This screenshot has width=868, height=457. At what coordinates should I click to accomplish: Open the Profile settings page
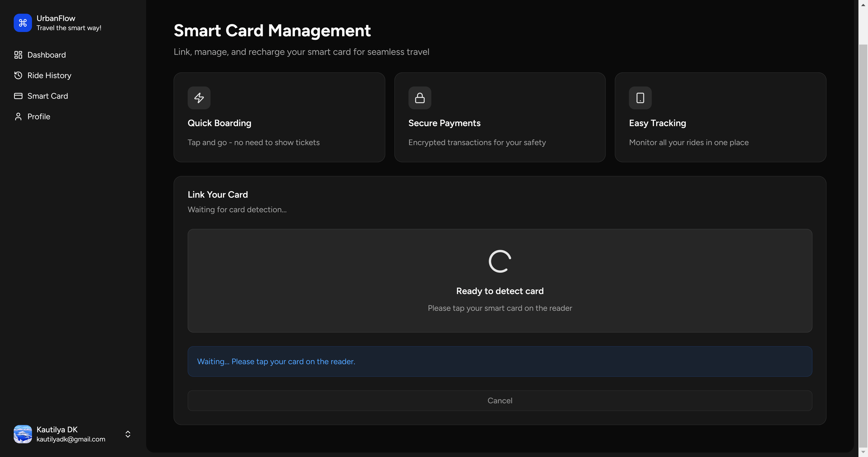[39, 116]
